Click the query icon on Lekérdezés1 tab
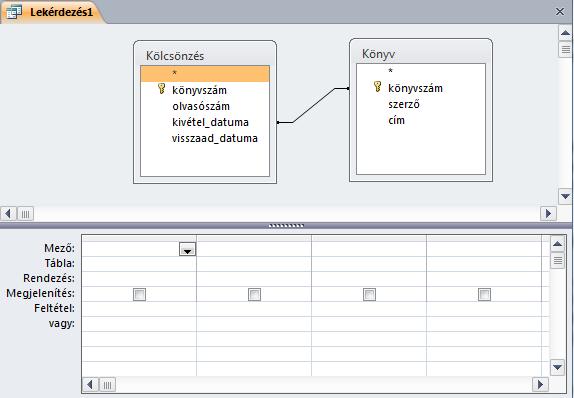 pos(14,12)
